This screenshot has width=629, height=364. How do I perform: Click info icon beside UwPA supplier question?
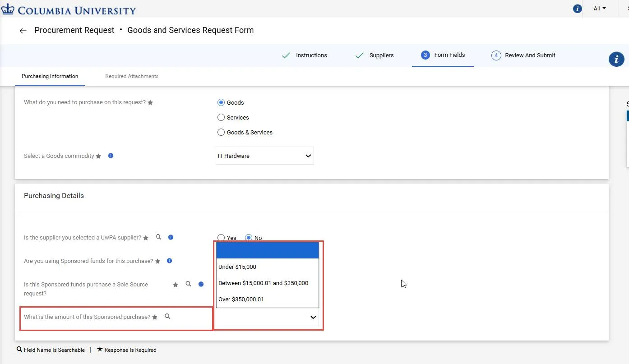click(171, 237)
